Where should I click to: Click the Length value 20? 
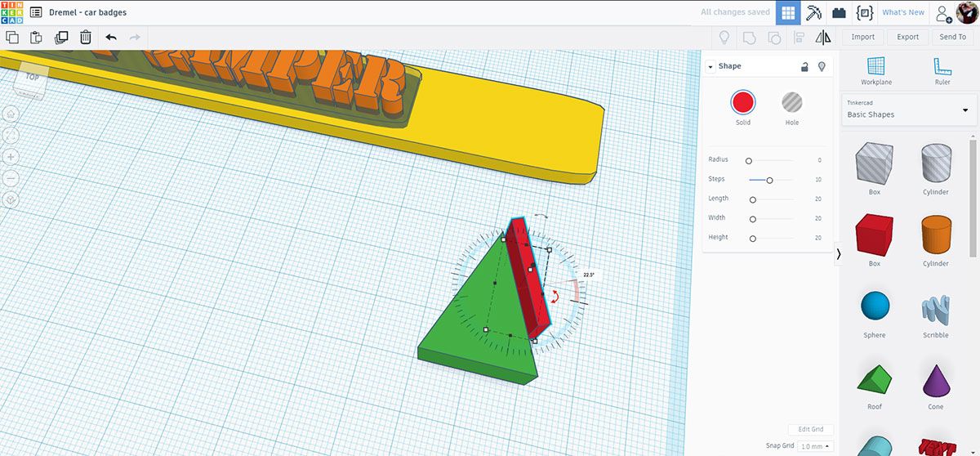coord(817,199)
